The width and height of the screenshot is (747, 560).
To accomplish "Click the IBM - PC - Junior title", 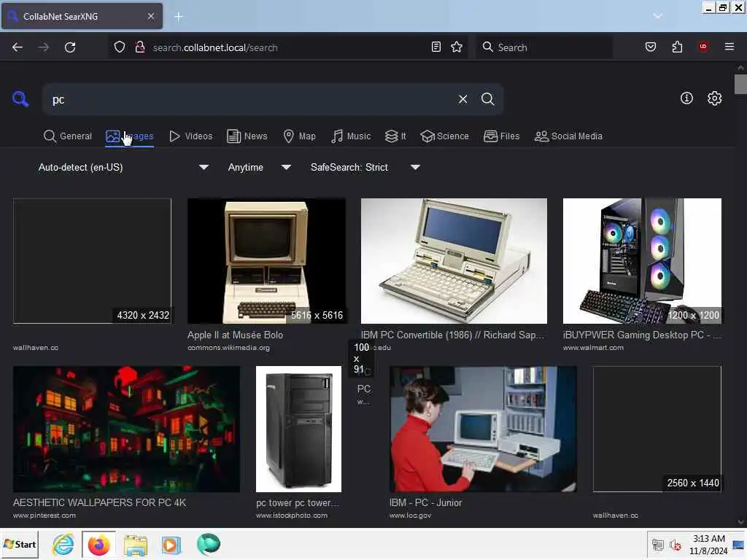I will pos(425,503).
